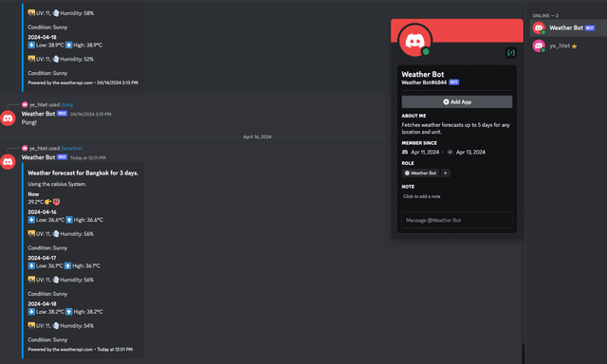Viewport: 607px width, 364px height.
Task: Select ye_htet in the online member list
Action: pyautogui.click(x=568, y=46)
